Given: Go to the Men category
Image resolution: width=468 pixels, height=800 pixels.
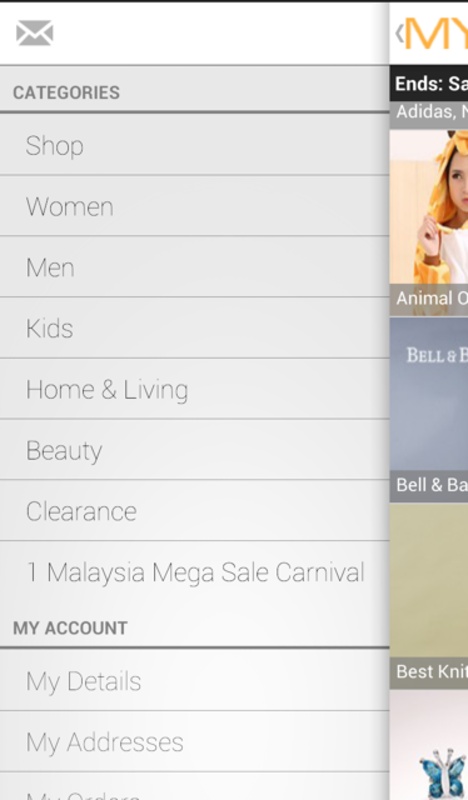Looking at the screenshot, I should tap(194, 267).
